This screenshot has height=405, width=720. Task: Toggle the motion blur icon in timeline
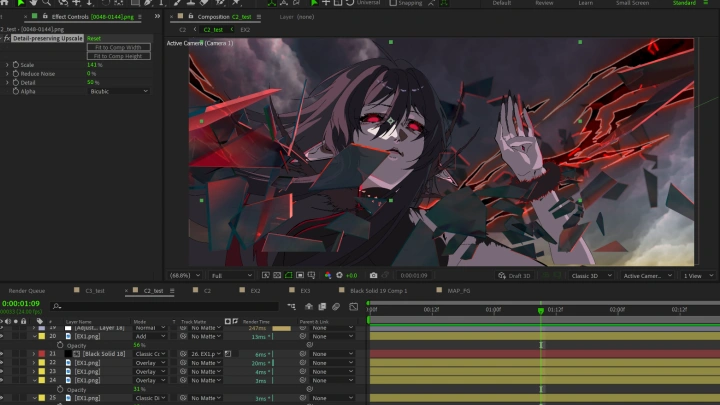[x=336, y=306]
